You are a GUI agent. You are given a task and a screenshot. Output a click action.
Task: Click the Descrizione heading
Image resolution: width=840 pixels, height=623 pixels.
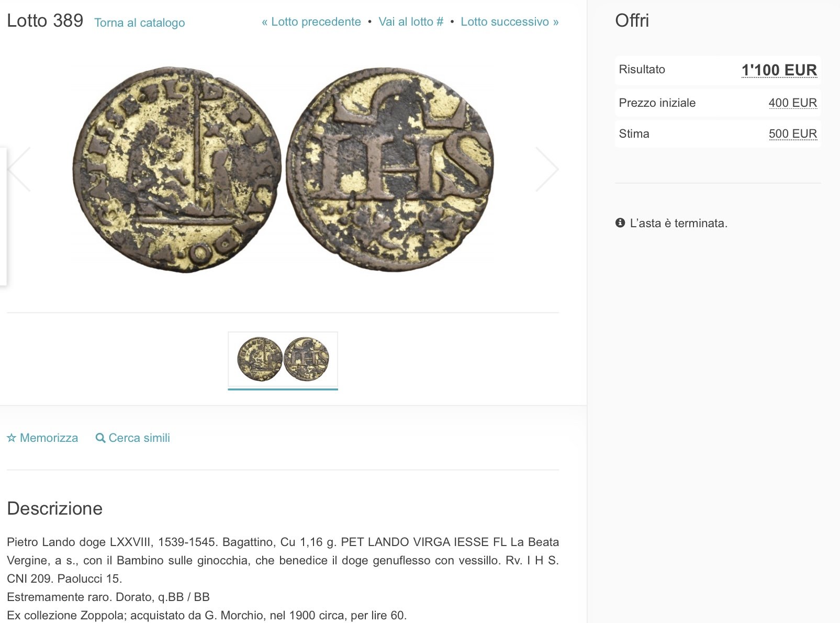pos(55,508)
